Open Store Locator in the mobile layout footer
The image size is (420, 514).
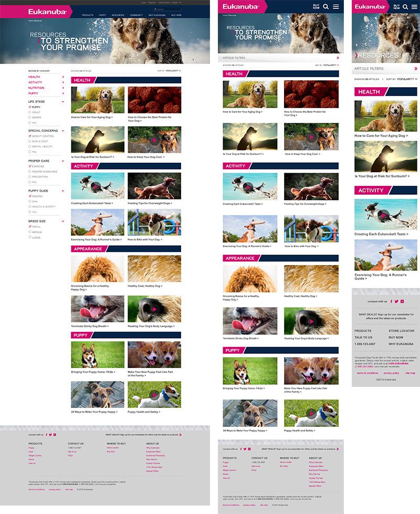[401, 331]
